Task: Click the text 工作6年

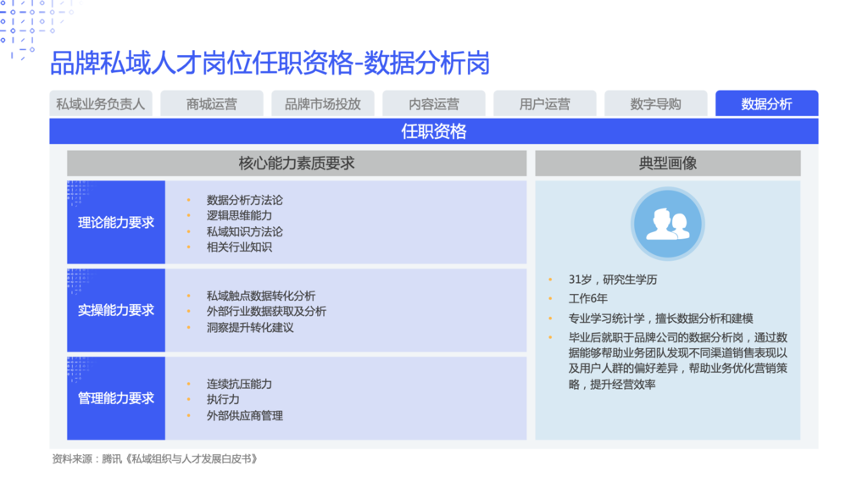Action: point(588,299)
